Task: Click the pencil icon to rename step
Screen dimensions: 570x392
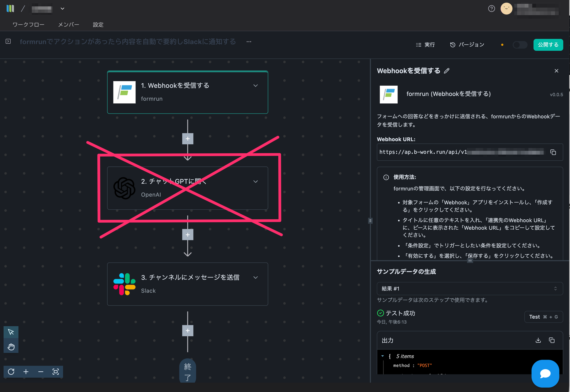Action: tap(447, 71)
